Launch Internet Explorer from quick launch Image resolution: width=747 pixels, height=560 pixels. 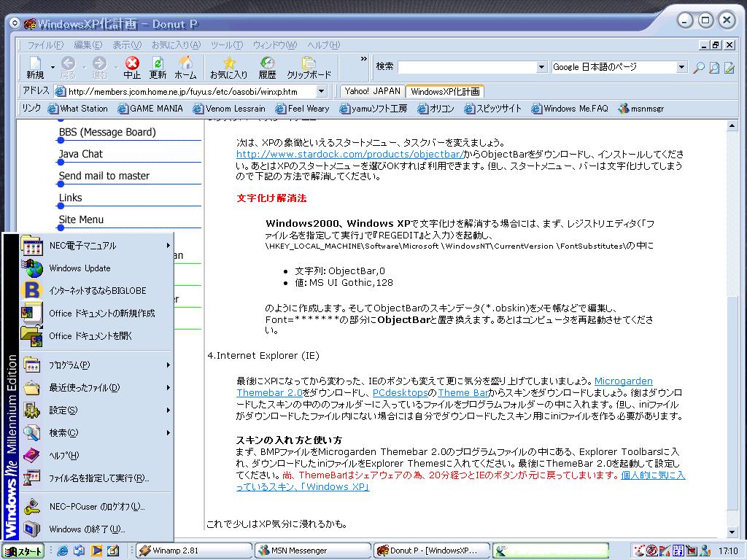pyautogui.click(x=63, y=551)
